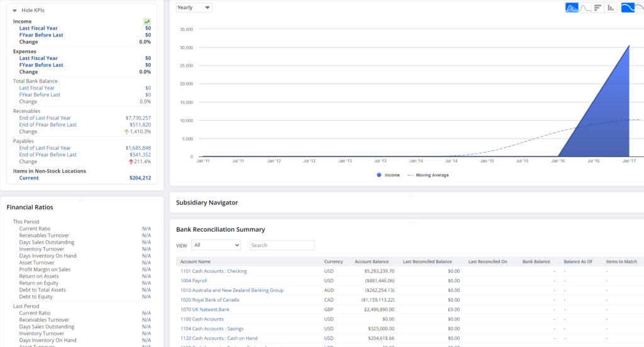This screenshot has width=644, height=347.
Task: Sort by Last Reconciled Balance column
Action: [427, 261]
